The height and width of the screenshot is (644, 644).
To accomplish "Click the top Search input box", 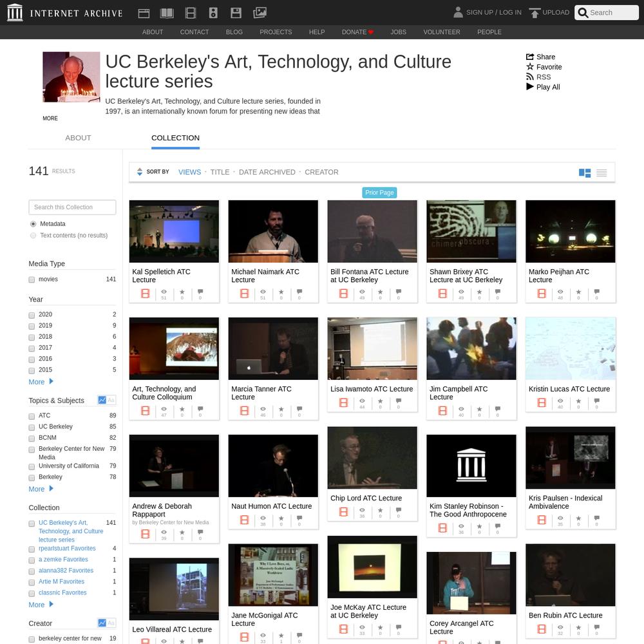I will [x=612, y=13].
